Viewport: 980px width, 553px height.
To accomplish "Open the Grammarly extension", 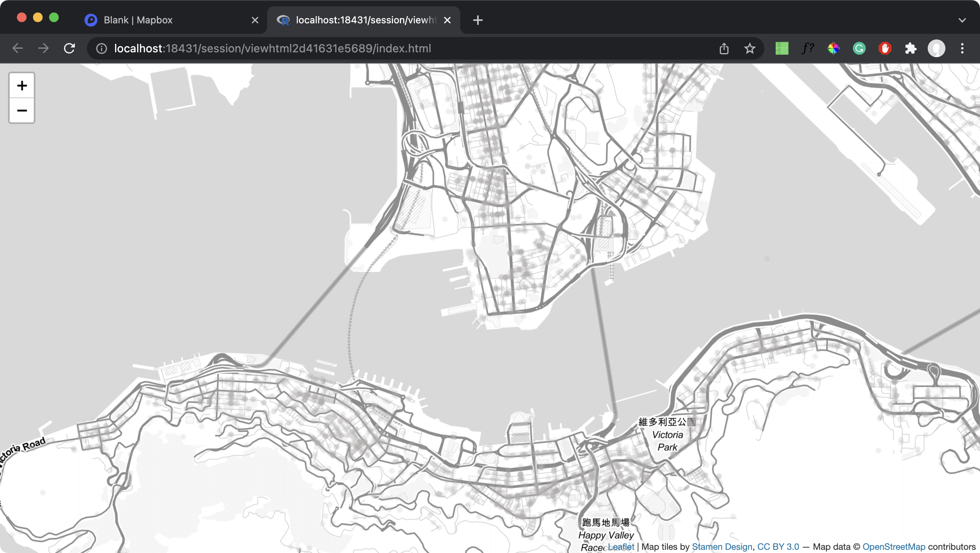I will point(859,48).
